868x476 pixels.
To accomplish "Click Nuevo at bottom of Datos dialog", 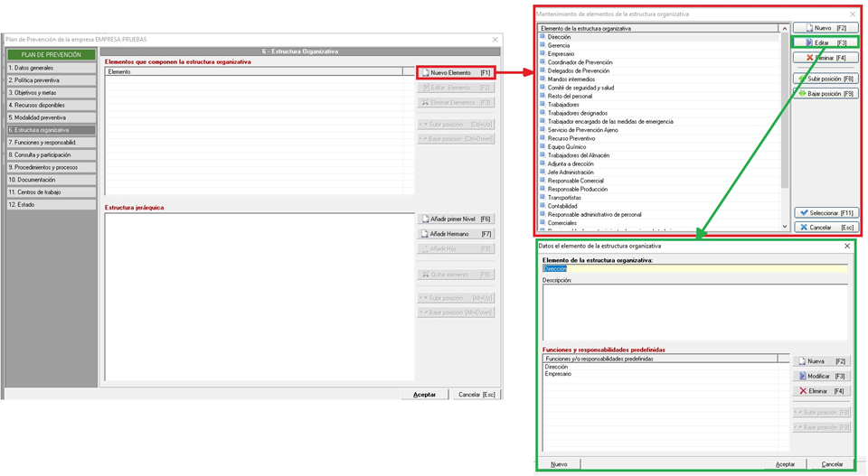I will pos(559,464).
